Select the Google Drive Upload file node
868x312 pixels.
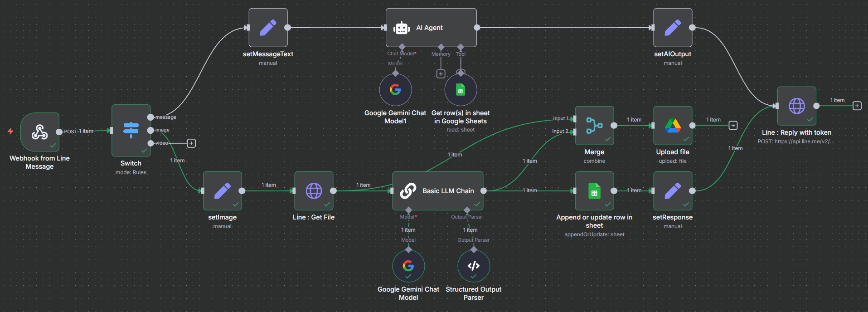pos(673,126)
